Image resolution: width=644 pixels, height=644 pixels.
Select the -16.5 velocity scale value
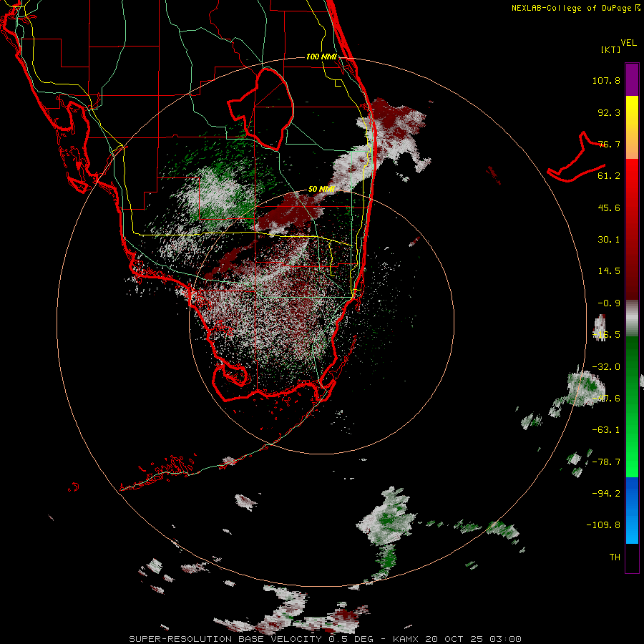click(x=606, y=335)
